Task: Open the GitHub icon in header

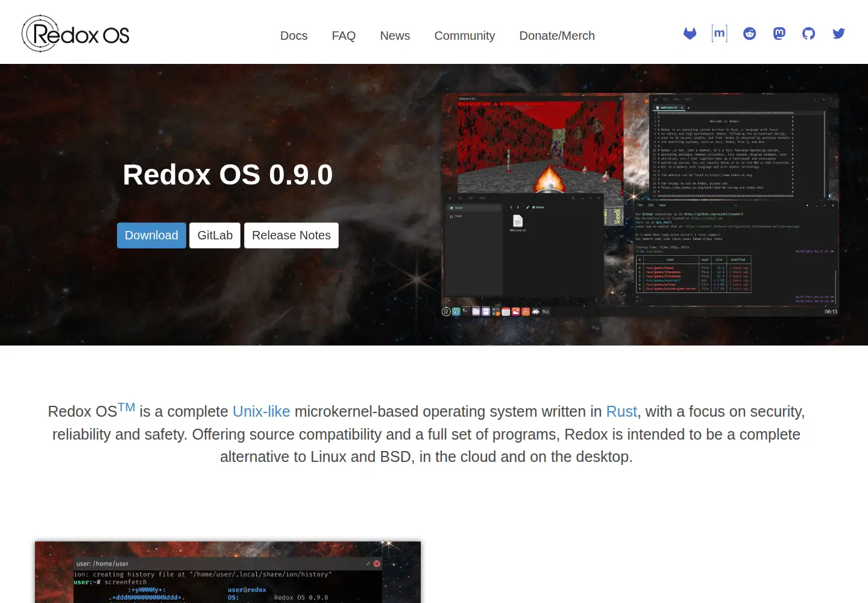Action: coord(809,34)
